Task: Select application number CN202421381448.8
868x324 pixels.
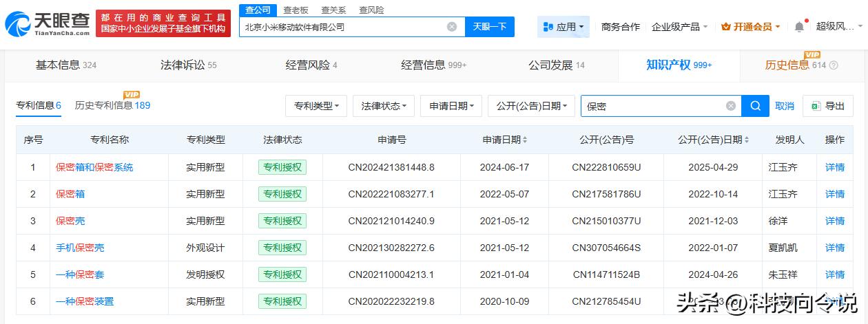Action: point(391,167)
